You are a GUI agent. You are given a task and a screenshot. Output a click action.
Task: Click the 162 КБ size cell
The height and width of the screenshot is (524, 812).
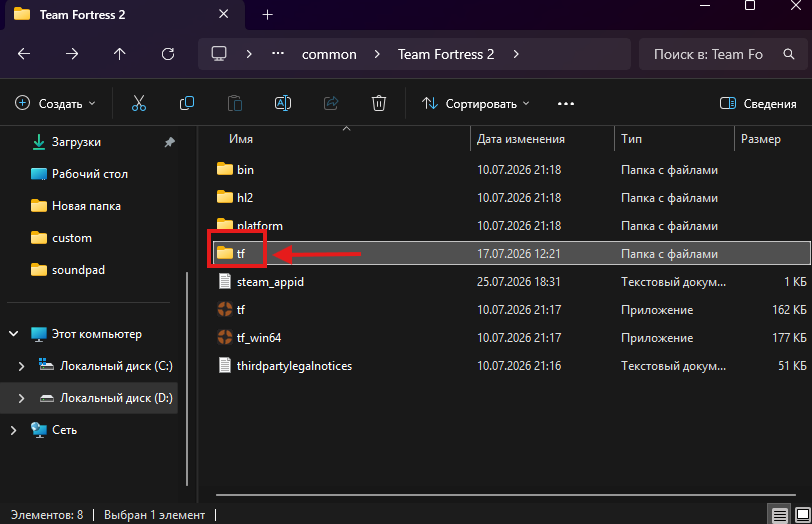[x=789, y=310]
